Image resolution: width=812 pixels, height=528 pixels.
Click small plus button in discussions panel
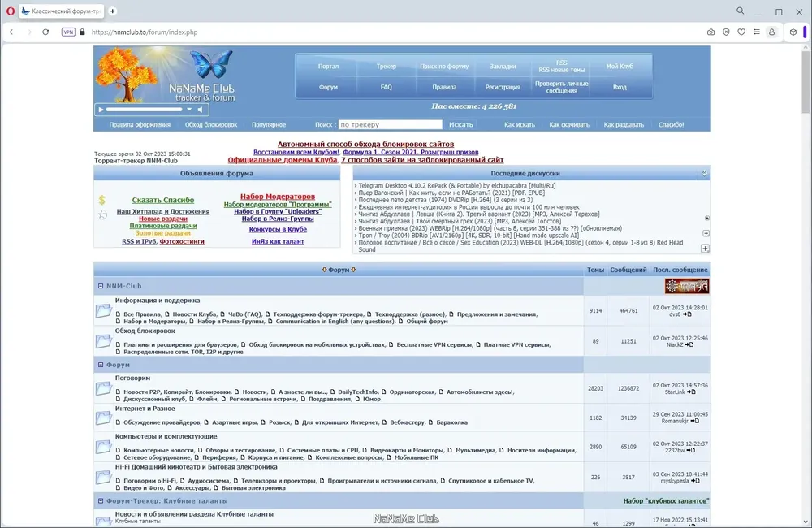pyautogui.click(x=707, y=219)
